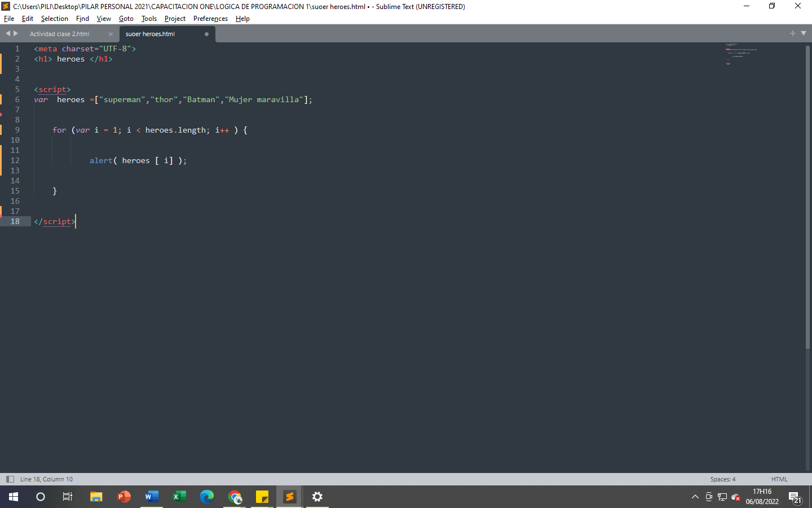812x508 pixels.
Task: Open the View menu
Action: [x=104, y=19]
